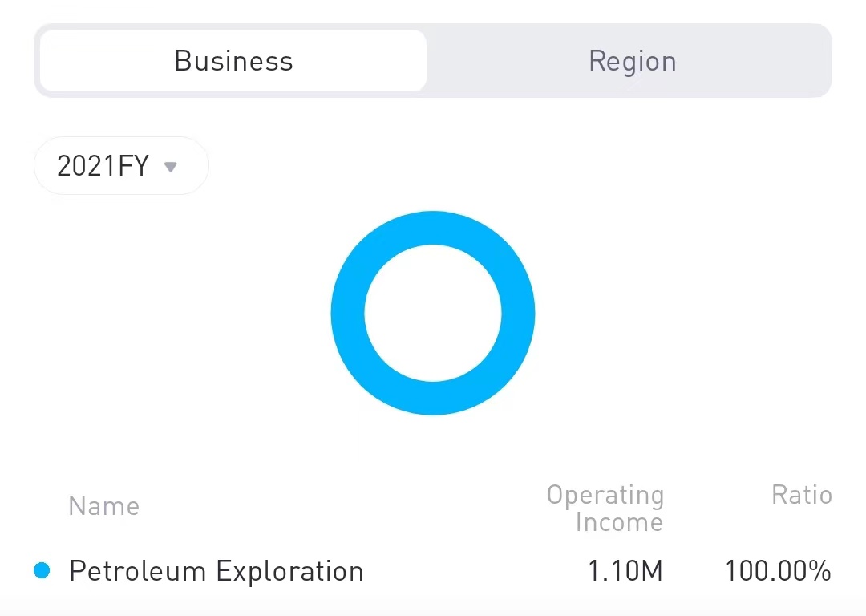Screen dimensions: 866x616
Task: Click the lower-left arc of the donut ring
Action: pos(373,373)
